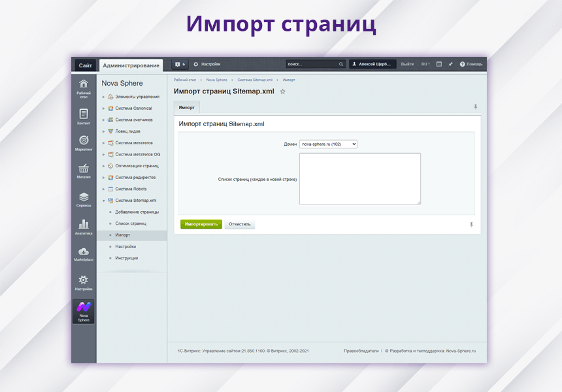
Task: Open the Домен dropdown nova-sphere.ru (102)
Action: (328, 144)
